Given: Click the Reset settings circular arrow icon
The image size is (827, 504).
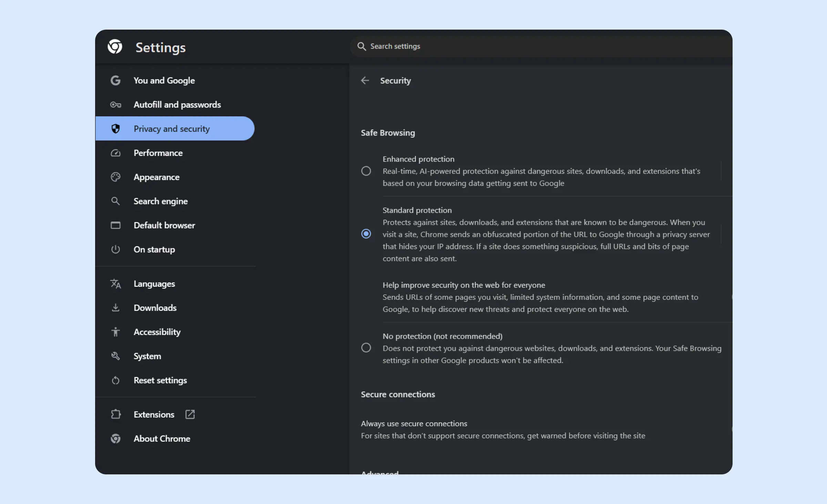Looking at the screenshot, I should point(115,380).
